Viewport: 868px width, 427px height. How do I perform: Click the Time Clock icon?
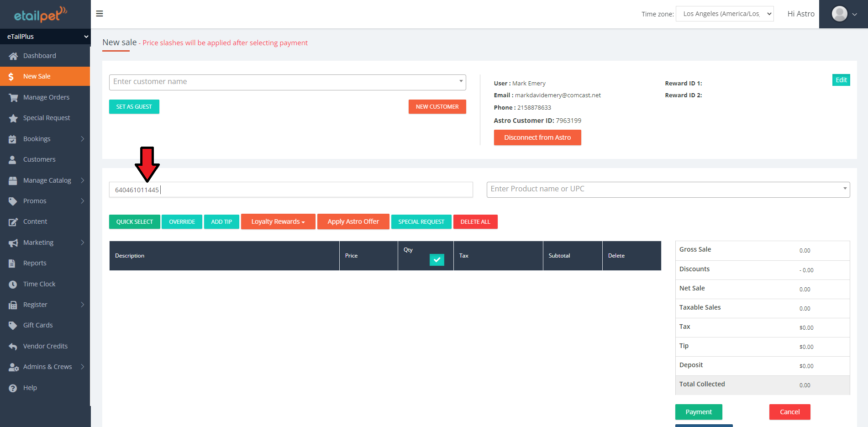pos(13,284)
